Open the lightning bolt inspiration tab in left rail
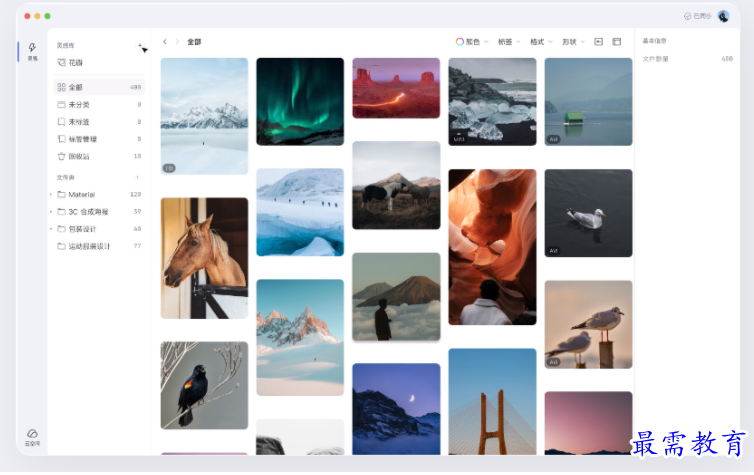The width and height of the screenshot is (754, 475). tap(32, 51)
